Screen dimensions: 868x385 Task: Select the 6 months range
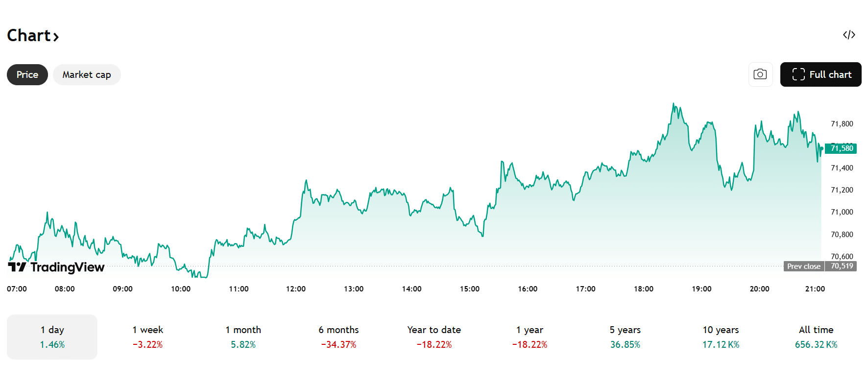(338, 337)
